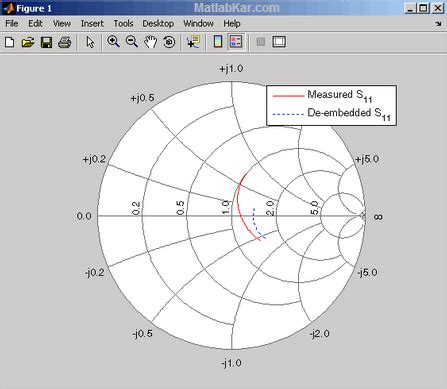Click the 0.0 resistance axis label
This screenshot has width=447, height=389.
coord(84,216)
